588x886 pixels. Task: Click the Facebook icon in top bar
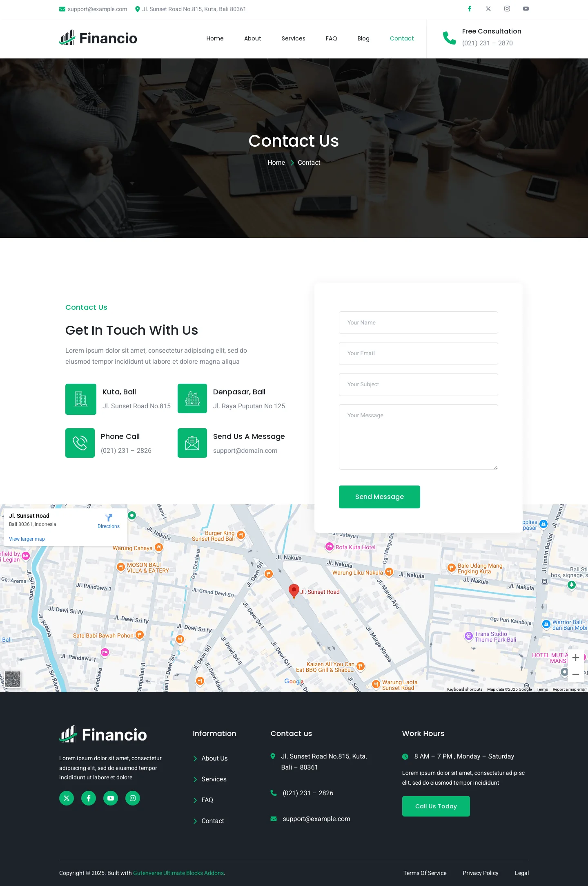coord(470,9)
